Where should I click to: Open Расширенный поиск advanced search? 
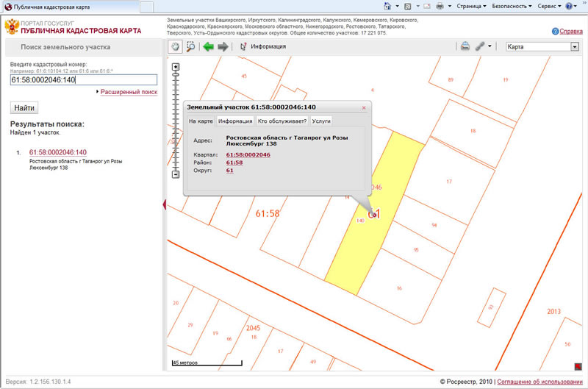(x=129, y=92)
